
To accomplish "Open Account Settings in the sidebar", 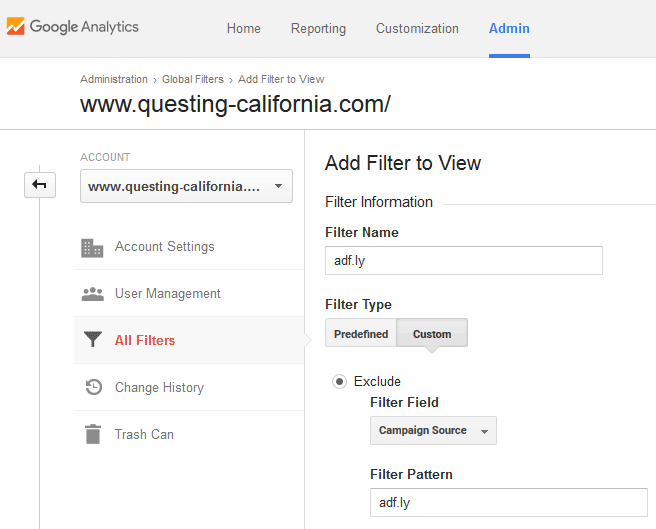I will tap(189, 247).
